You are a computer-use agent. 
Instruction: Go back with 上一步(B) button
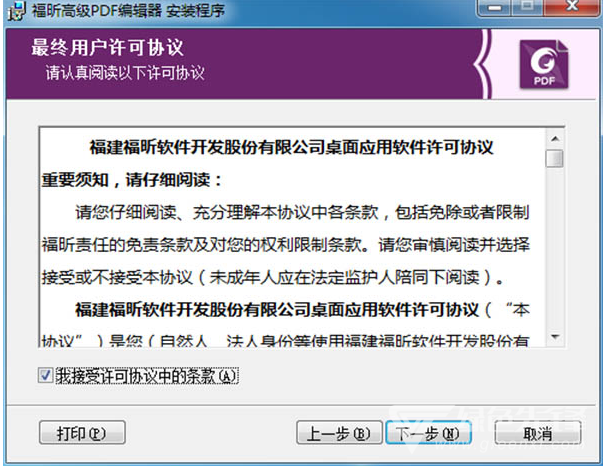tap(339, 433)
